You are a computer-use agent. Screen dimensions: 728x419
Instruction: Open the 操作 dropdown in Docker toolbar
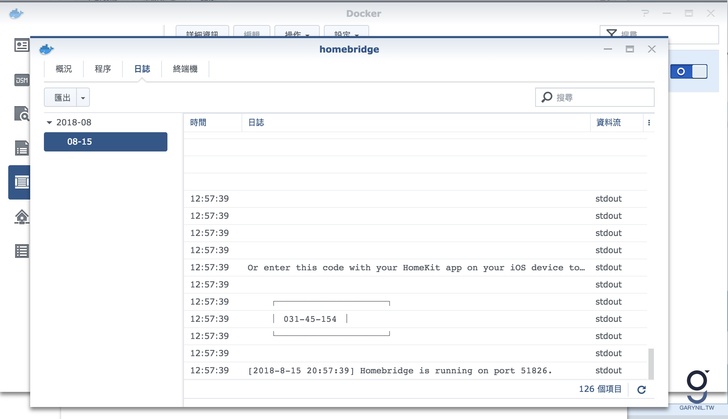[297, 32]
